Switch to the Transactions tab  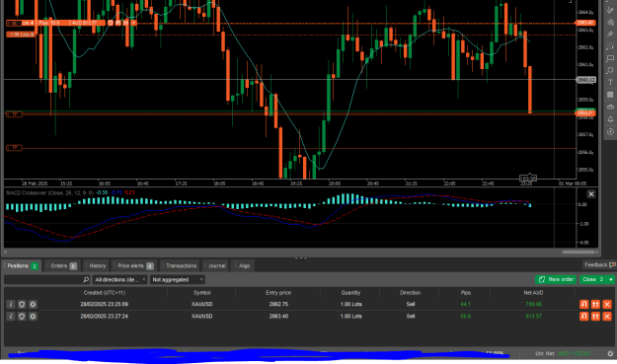(181, 266)
